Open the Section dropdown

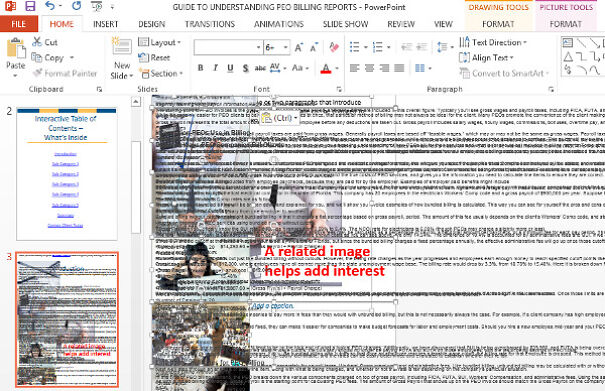click(x=161, y=73)
